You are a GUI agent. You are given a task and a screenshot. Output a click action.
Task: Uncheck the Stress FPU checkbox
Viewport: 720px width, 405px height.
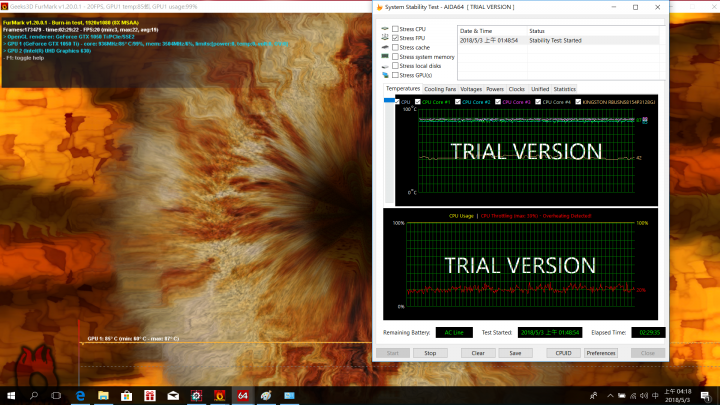(395, 38)
